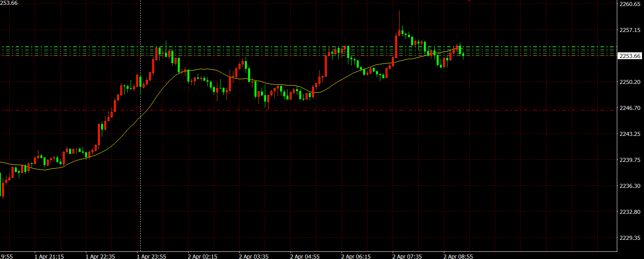Click price scale value 2260.65

coord(630,4)
